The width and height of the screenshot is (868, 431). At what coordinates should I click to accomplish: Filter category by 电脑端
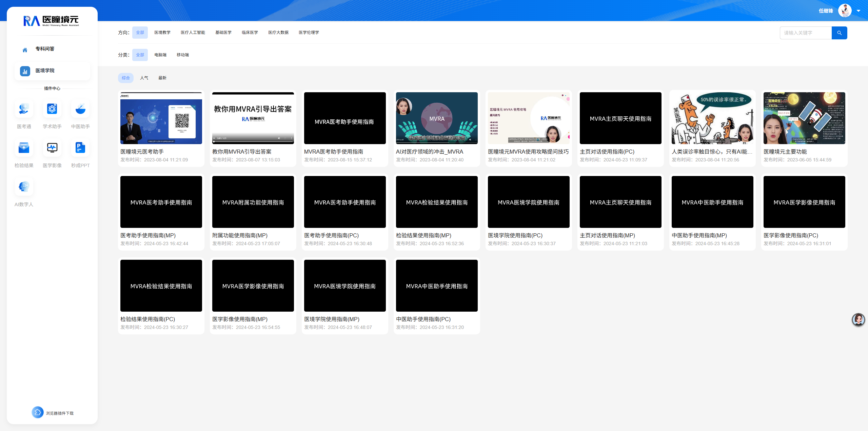click(x=160, y=55)
